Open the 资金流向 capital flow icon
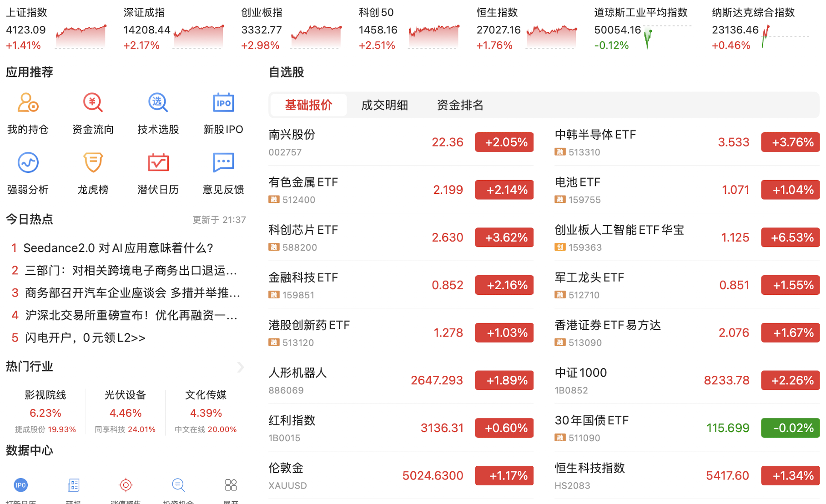 [x=93, y=103]
